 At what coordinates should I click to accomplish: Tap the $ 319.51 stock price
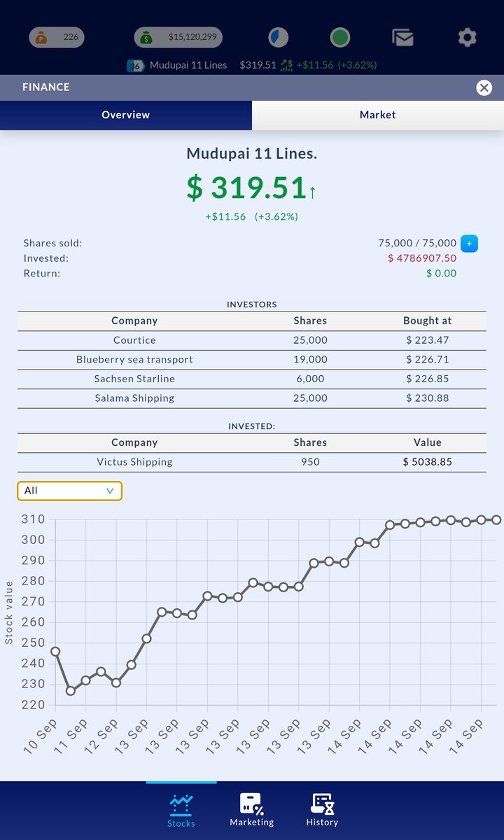251,188
